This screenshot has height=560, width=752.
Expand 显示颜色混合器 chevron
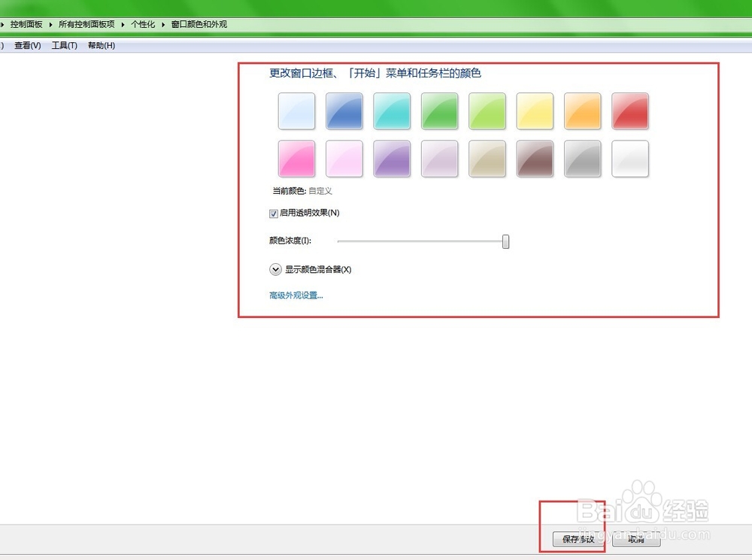point(275,269)
